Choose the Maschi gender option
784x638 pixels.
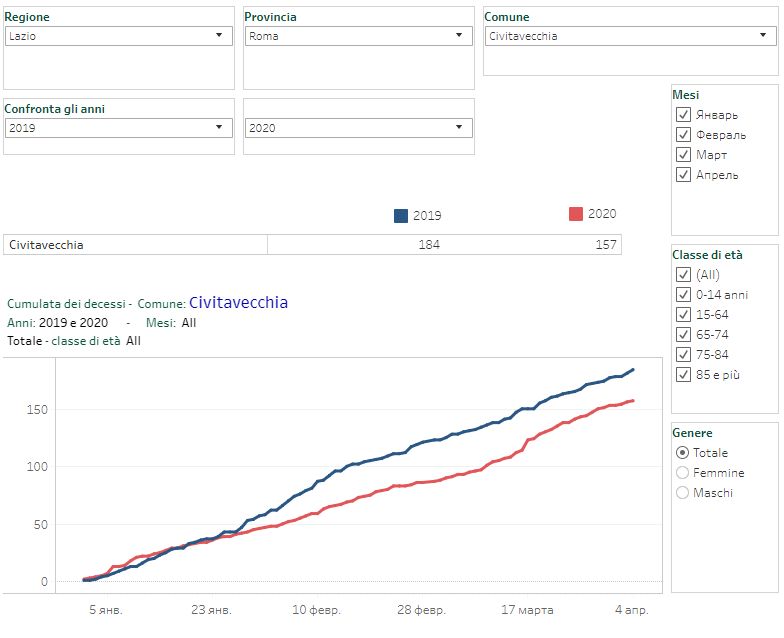pyautogui.click(x=683, y=493)
